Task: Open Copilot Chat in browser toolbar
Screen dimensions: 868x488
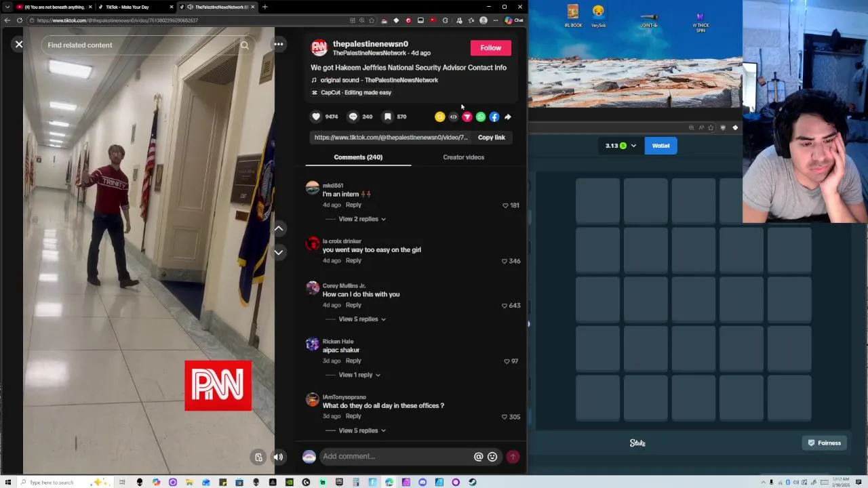Action: [513, 20]
